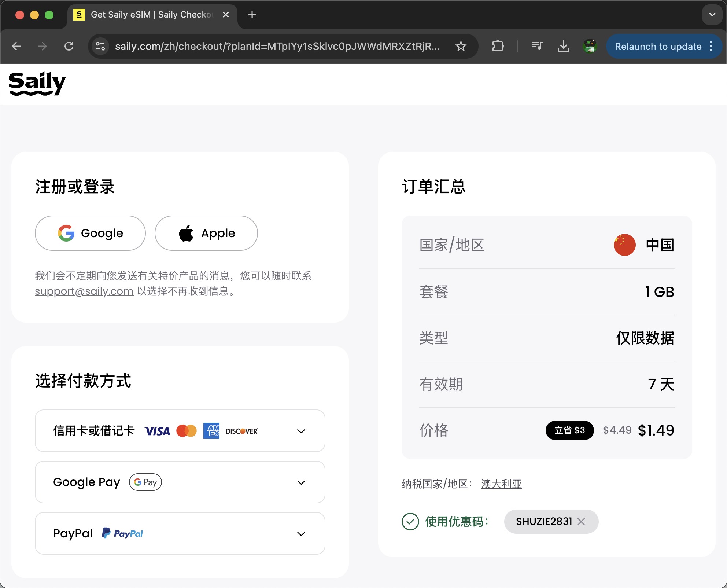Click the 中国 country name
This screenshot has height=588, width=727.
(x=660, y=245)
